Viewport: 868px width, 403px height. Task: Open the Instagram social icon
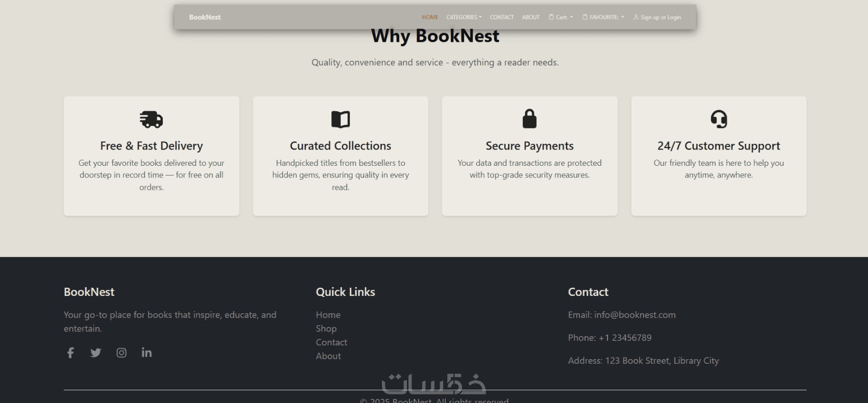coord(122,353)
